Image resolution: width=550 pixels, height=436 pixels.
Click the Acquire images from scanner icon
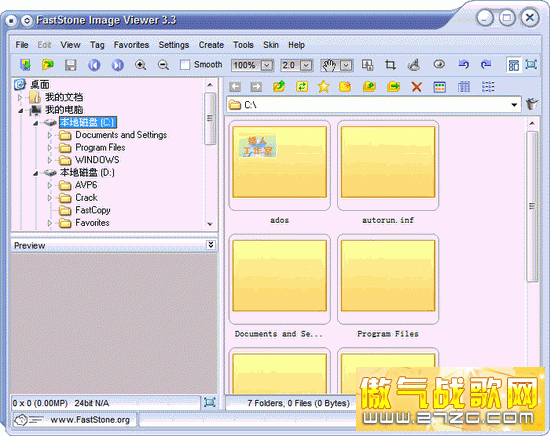pos(25,65)
